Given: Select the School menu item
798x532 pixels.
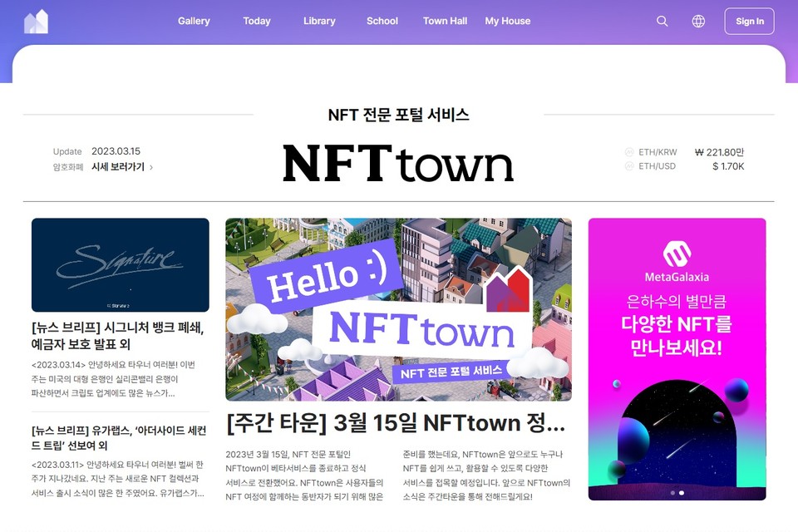Looking at the screenshot, I should coord(382,21).
